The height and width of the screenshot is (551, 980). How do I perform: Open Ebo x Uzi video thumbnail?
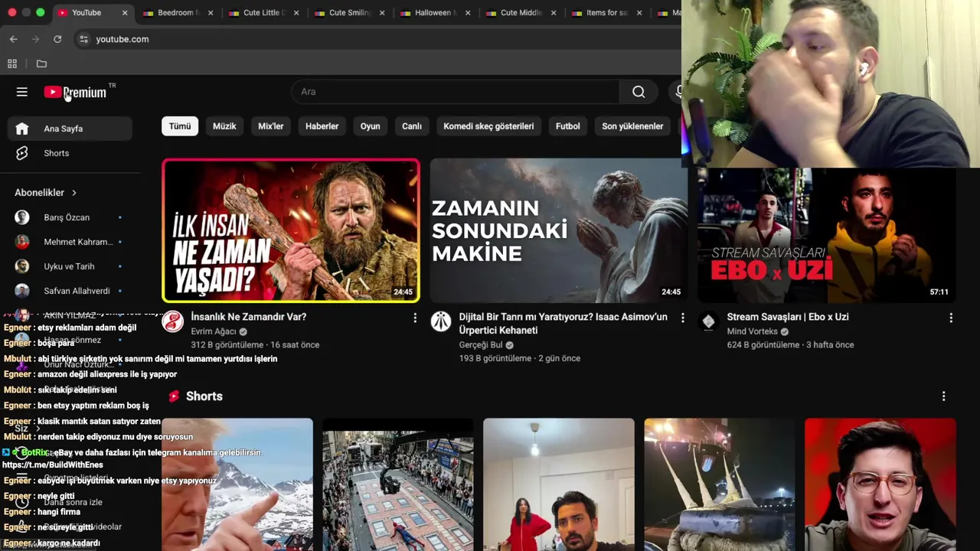click(x=827, y=236)
